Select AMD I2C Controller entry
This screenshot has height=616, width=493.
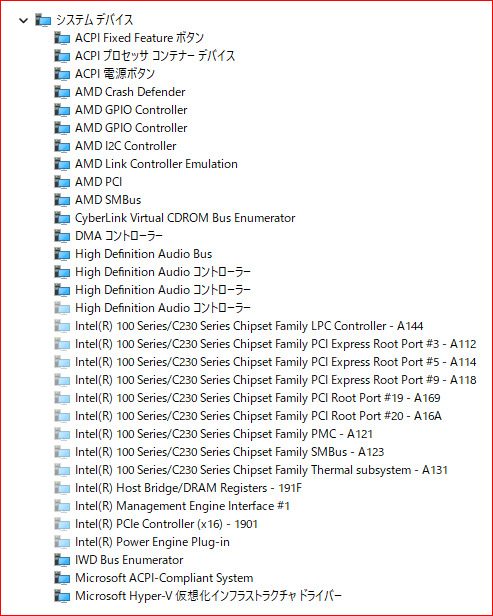coord(126,146)
